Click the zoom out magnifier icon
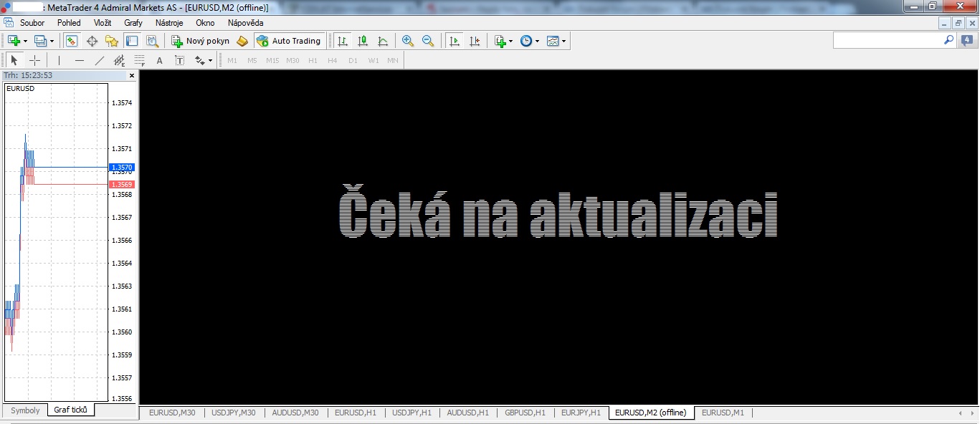 point(428,41)
